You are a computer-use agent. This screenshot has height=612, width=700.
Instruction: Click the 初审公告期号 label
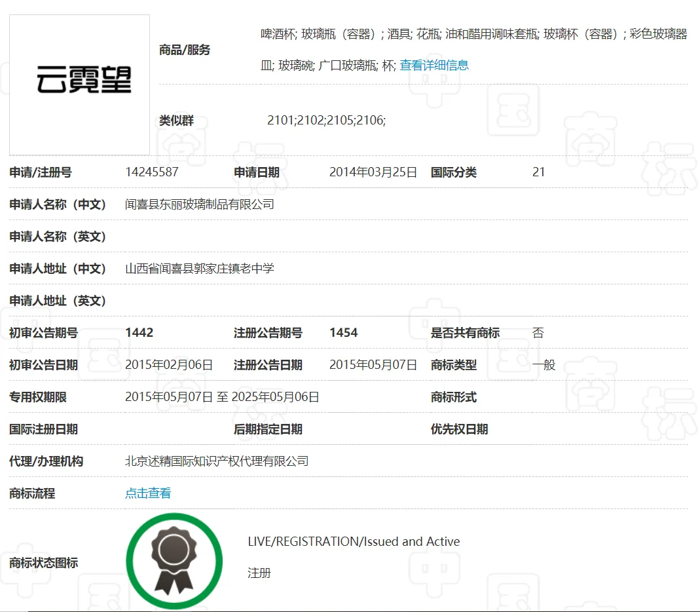pos(44,333)
